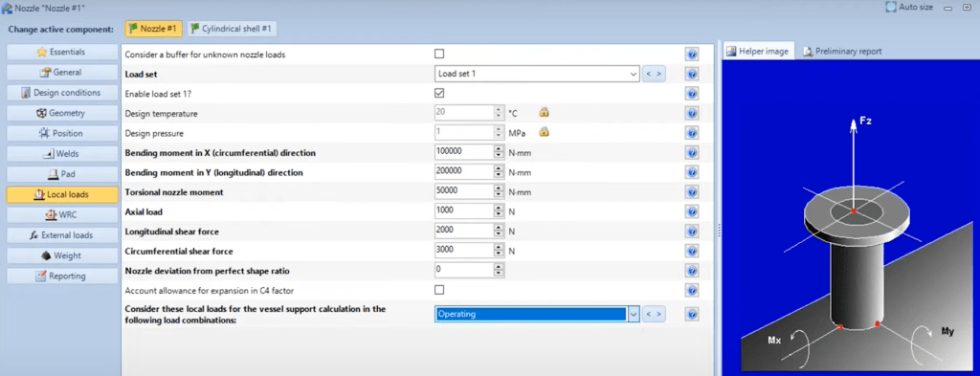Open help for the load combinations row

coord(691,314)
